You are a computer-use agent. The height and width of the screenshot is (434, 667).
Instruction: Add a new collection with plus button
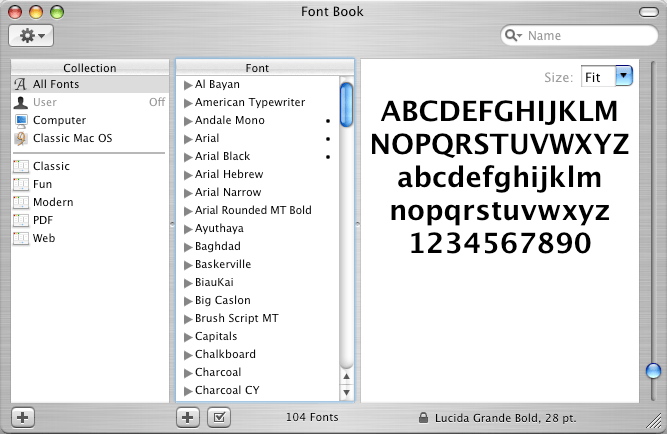click(x=23, y=417)
